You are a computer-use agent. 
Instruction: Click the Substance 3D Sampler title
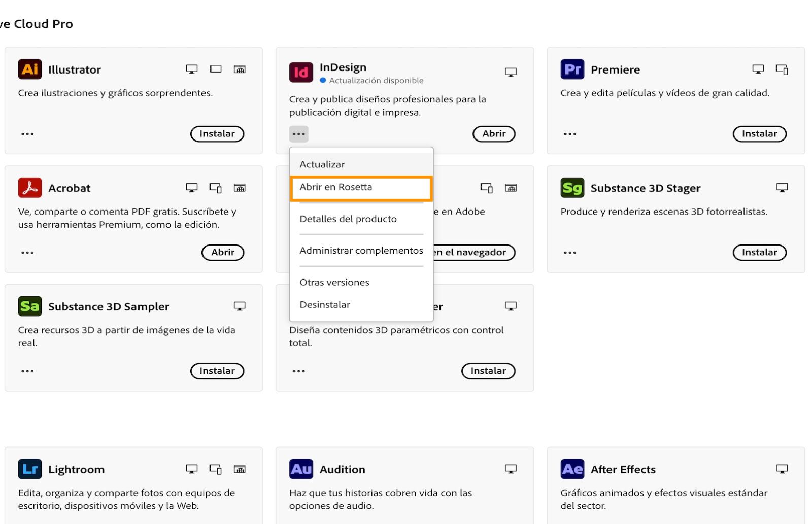109,307
